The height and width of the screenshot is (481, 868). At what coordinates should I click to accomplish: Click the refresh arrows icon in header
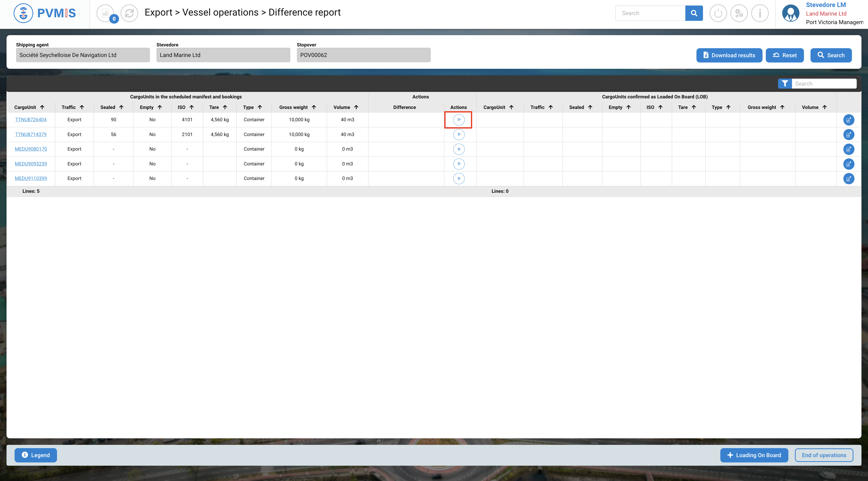tap(129, 13)
